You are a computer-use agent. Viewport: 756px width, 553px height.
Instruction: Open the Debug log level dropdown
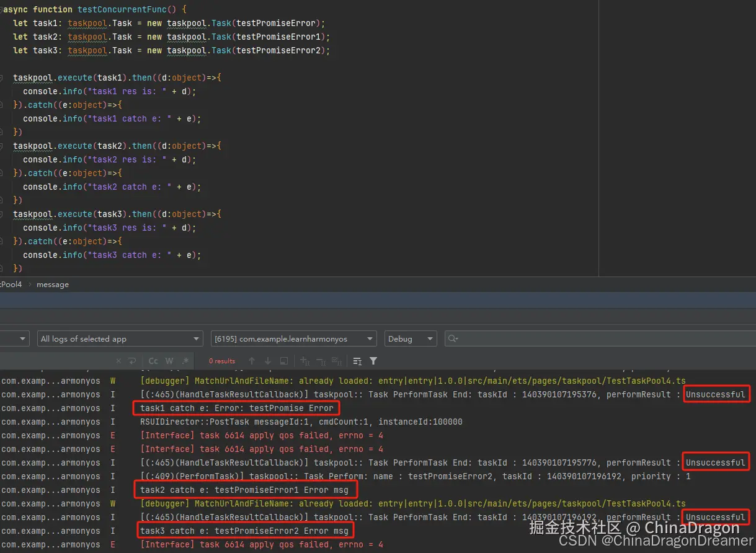tap(410, 338)
